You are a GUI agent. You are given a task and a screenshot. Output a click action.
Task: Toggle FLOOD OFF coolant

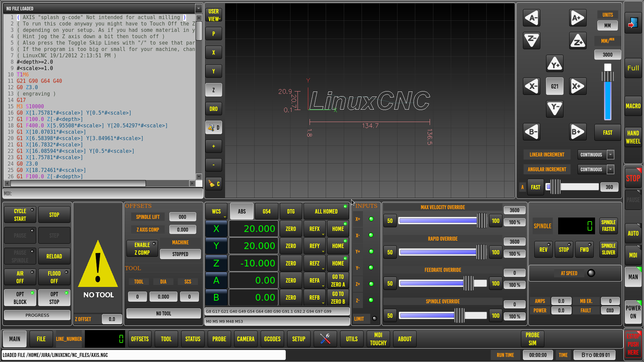pos(54,277)
